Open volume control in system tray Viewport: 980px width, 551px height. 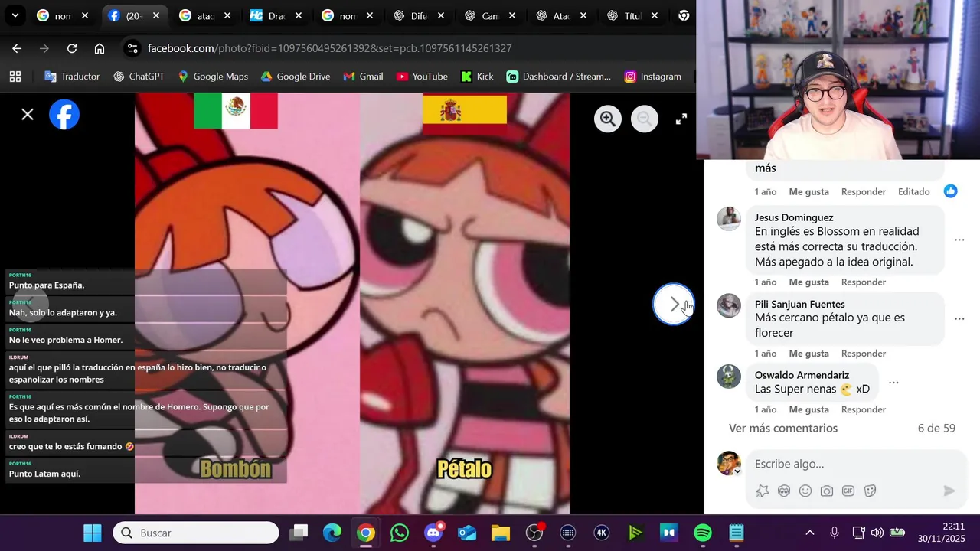(877, 533)
